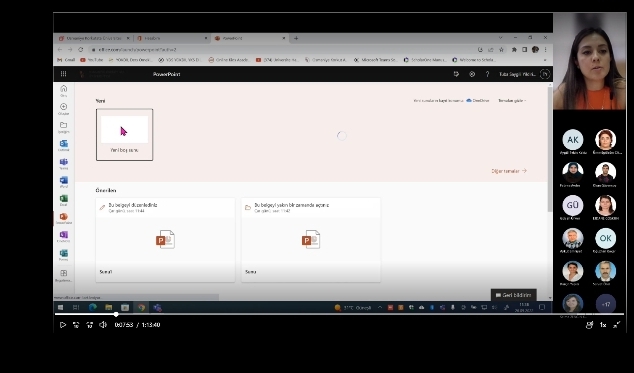
Task: Open the YouTube bookmark
Action: pyautogui.click(x=91, y=60)
